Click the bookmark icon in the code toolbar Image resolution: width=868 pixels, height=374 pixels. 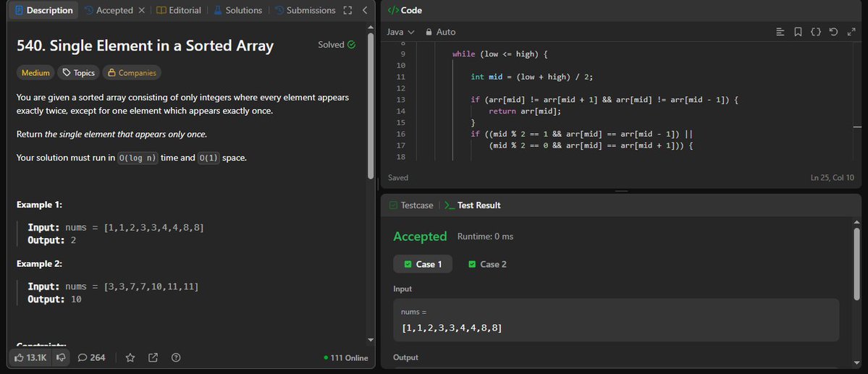pos(798,32)
